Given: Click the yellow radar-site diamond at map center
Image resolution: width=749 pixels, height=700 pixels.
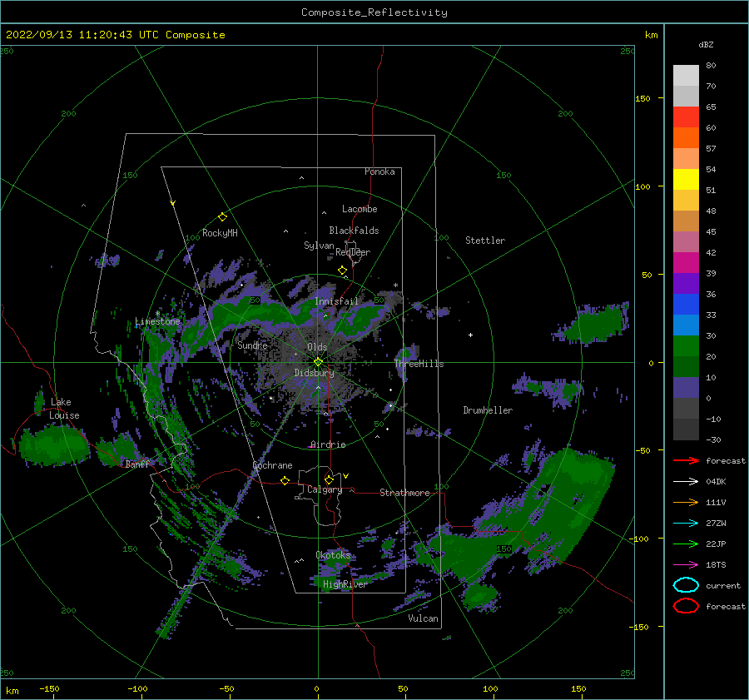Looking at the screenshot, I should [x=318, y=362].
